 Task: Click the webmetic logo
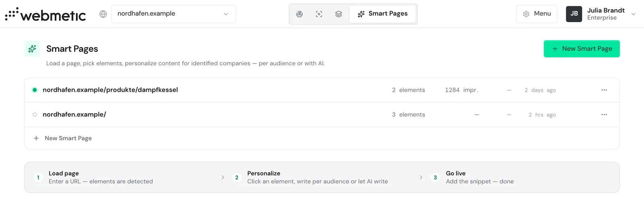[x=45, y=14]
